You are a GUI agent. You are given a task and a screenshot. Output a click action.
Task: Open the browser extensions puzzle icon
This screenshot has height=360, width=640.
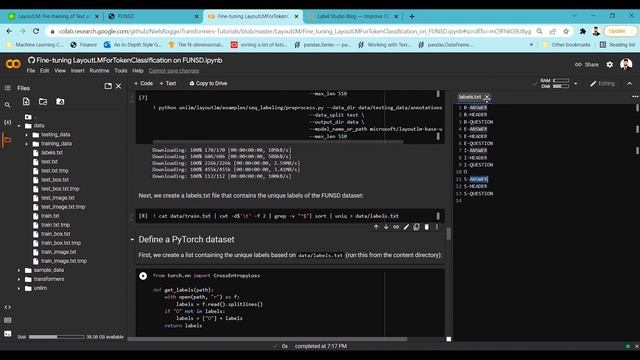coord(583,31)
